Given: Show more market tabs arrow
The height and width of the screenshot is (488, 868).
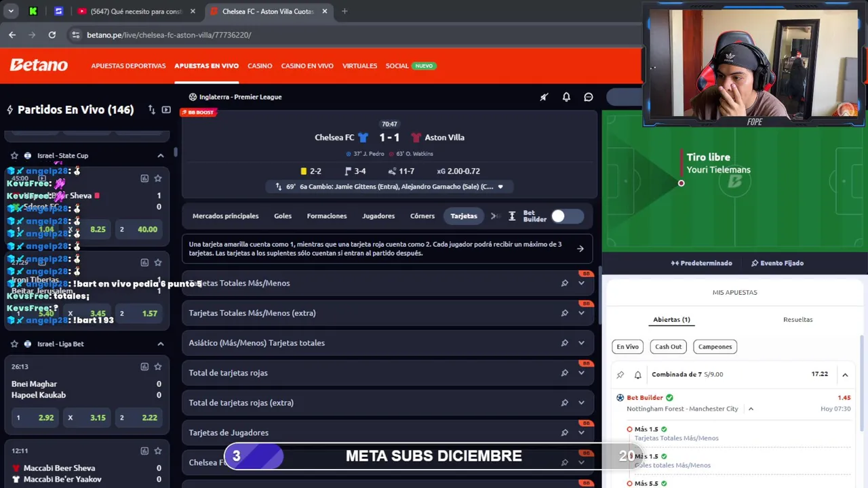Looking at the screenshot, I should click(x=494, y=216).
